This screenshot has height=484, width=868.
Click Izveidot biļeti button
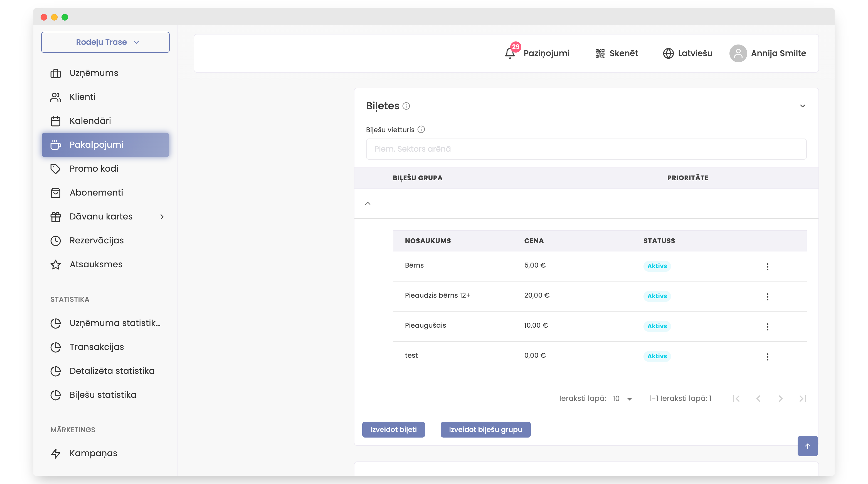(x=393, y=429)
